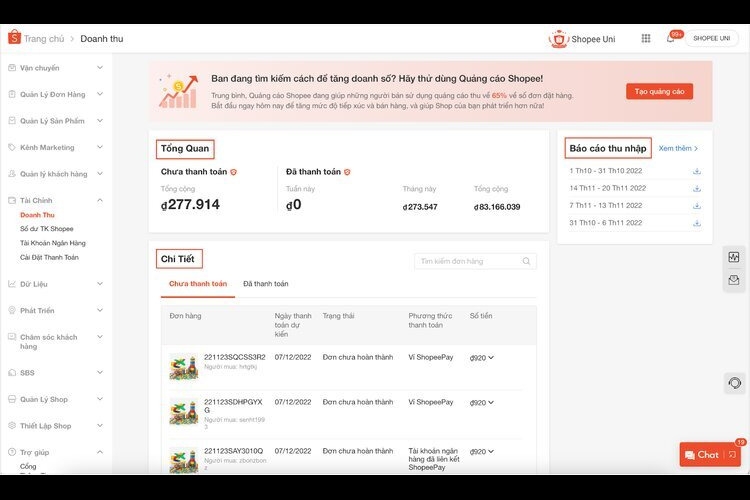The height and width of the screenshot is (500, 750).
Task: Click product thumbnail of order 221123SQCSS3R2
Action: point(184,367)
